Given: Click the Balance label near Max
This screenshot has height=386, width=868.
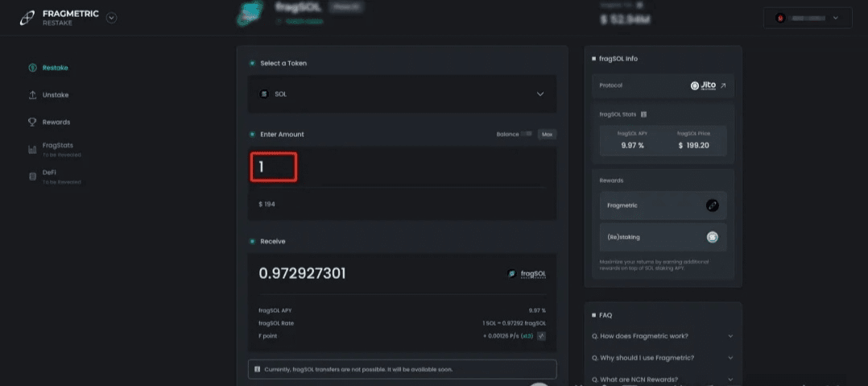Looking at the screenshot, I should coord(507,134).
